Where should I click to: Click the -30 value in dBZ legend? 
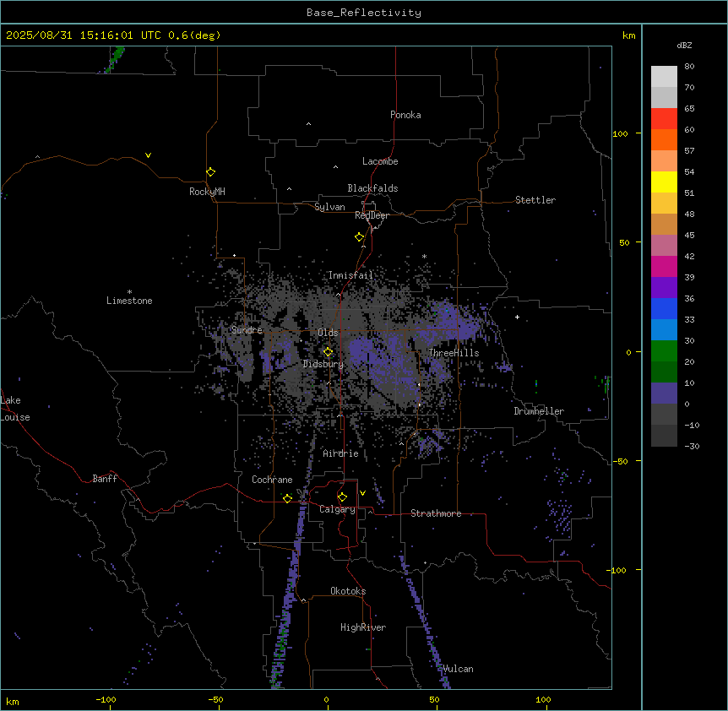(x=692, y=447)
